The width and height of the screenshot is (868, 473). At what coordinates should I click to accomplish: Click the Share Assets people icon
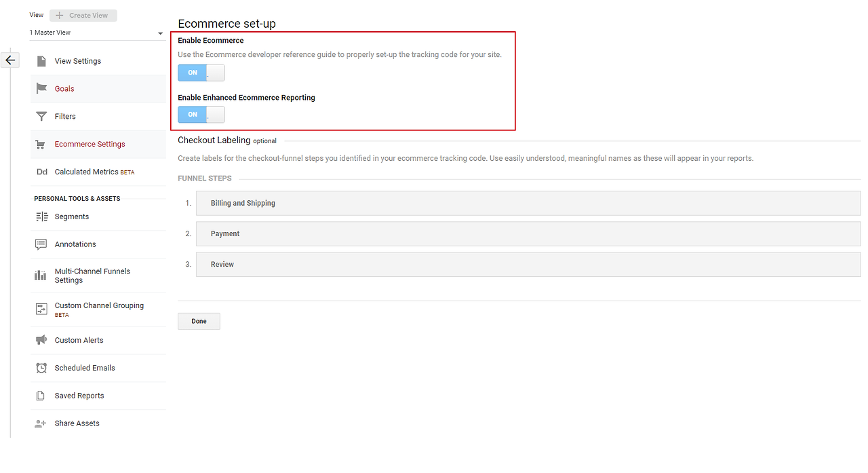(x=41, y=423)
